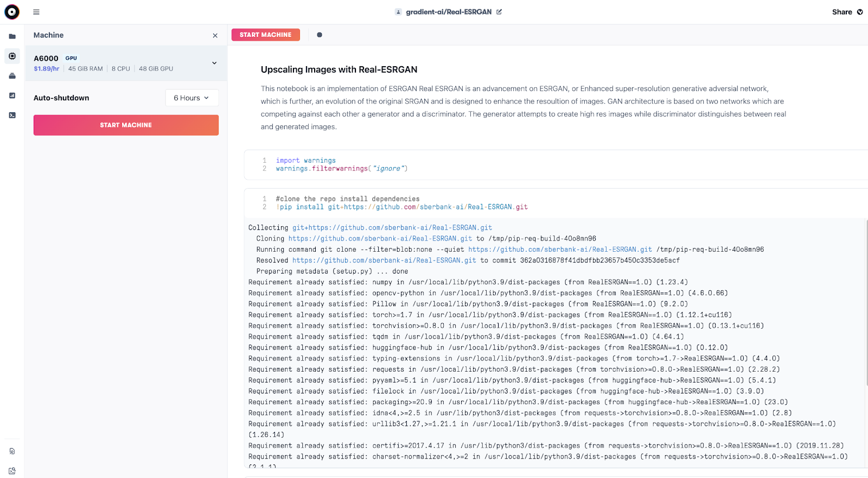Click the Pillow requirement output line
The width and height of the screenshot is (868, 478).
[x=468, y=304]
